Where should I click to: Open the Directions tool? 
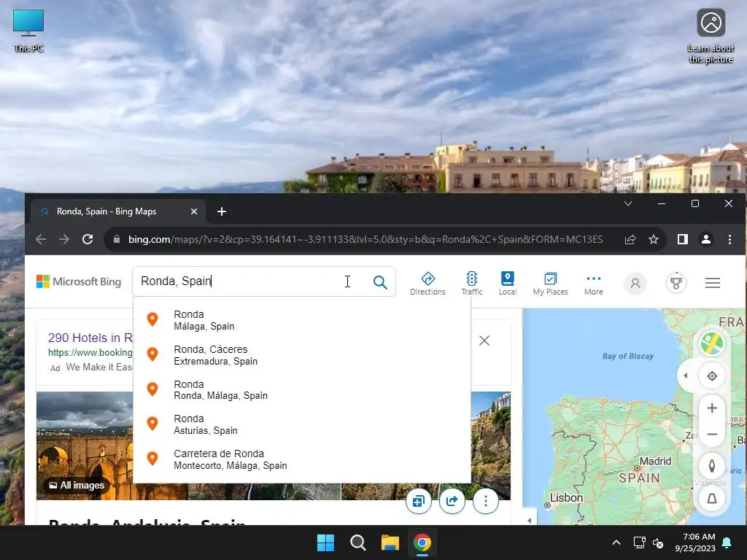(x=427, y=284)
